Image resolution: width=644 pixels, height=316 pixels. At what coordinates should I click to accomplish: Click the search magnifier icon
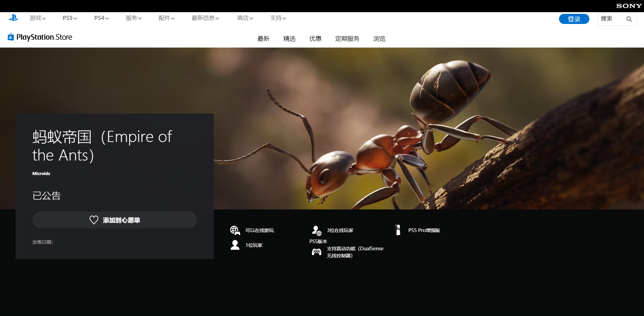pyautogui.click(x=629, y=19)
